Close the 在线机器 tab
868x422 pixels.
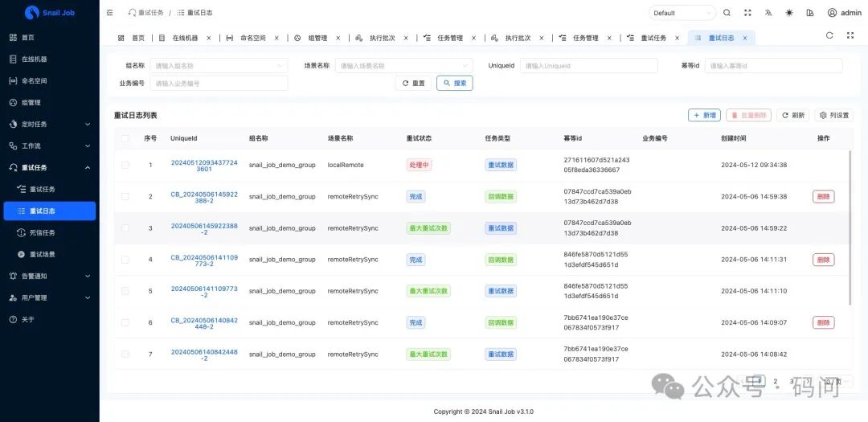pos(209,39)
